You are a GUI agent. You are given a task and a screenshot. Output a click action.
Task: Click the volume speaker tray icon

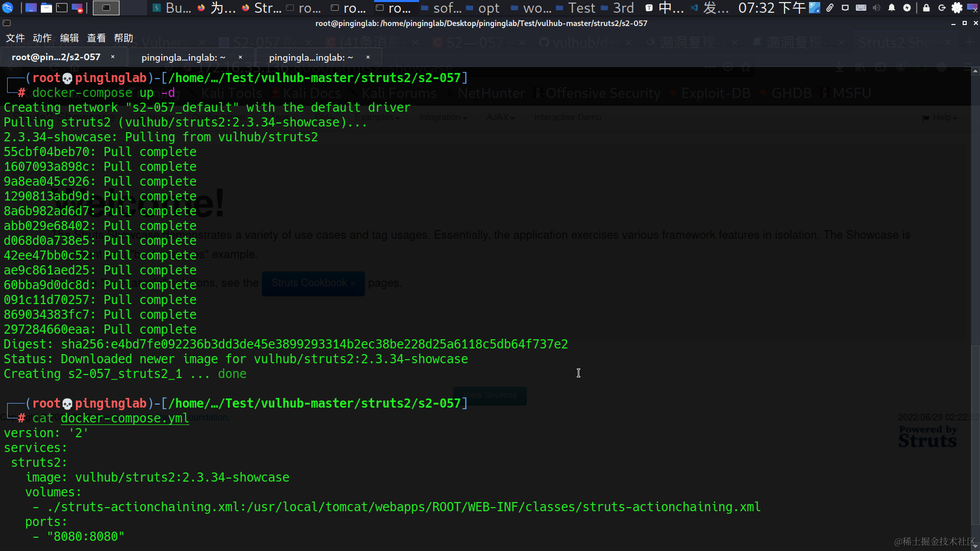point(876,8)
